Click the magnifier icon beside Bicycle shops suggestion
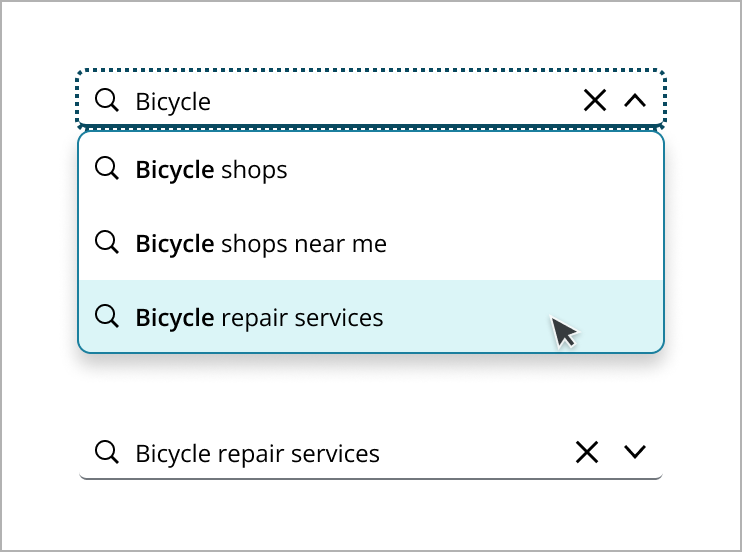Image resolution: width=742 pixels, height=552 pixels. tap(106, 169)
